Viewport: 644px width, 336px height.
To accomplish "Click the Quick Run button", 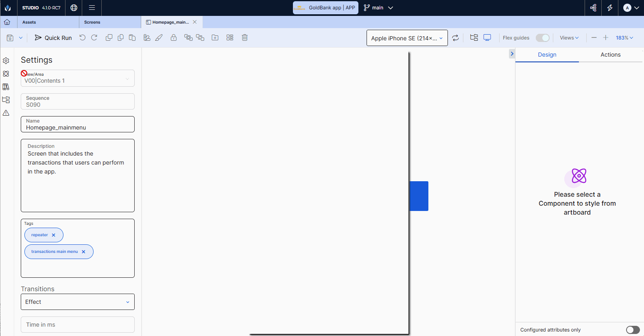I will coord(53,38).
